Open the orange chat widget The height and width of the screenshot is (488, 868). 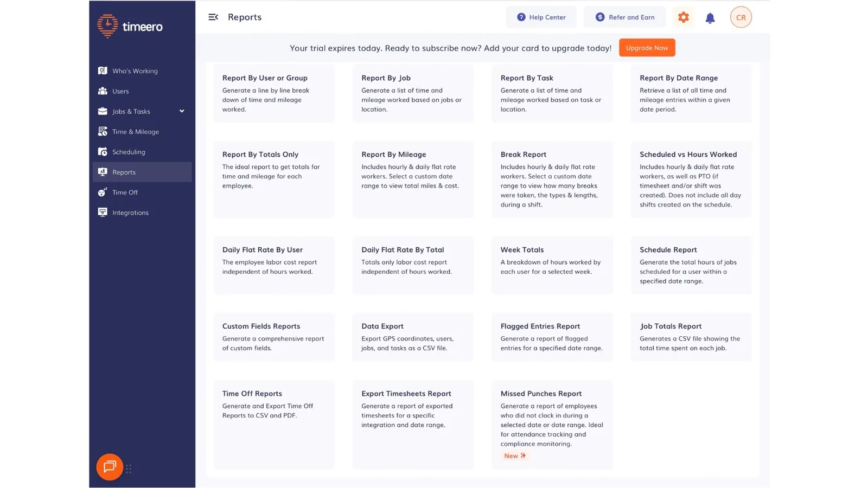(x=110, y=467)
